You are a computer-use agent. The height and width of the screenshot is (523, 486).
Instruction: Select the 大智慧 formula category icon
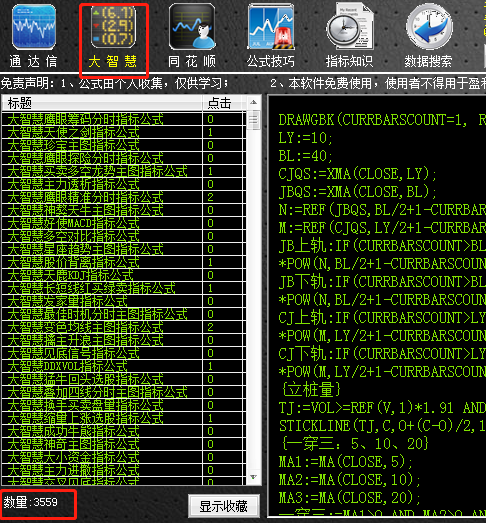click(x=113, y=27)
